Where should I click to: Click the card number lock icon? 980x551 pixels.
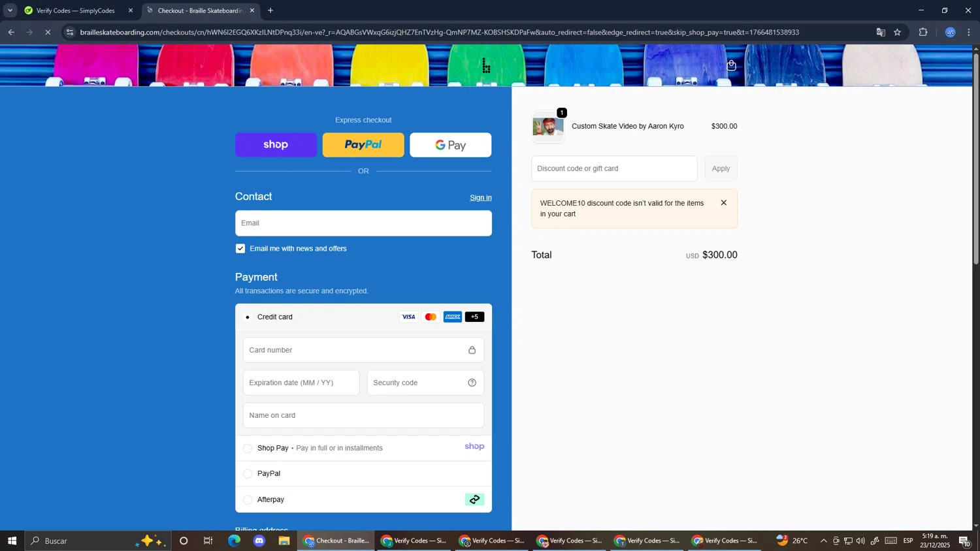click(x=472, y=350)
